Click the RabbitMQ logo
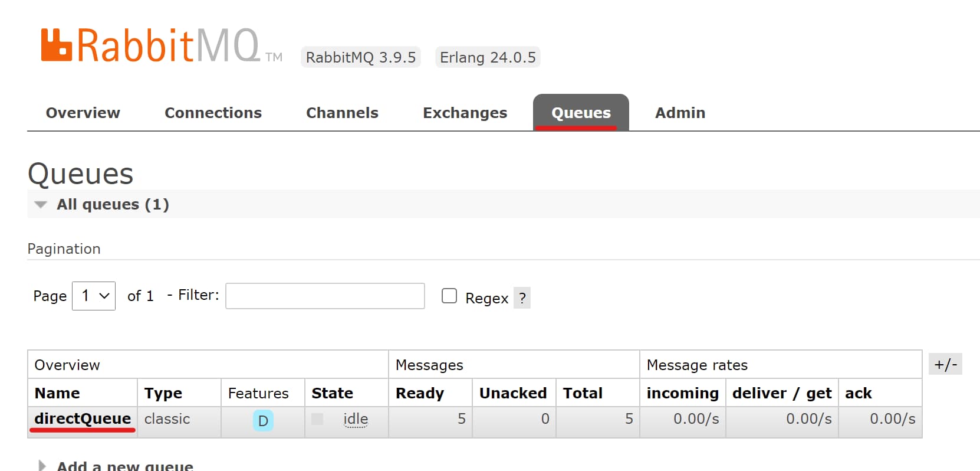This screenshot has height=471, width=980. coord(161,45)
